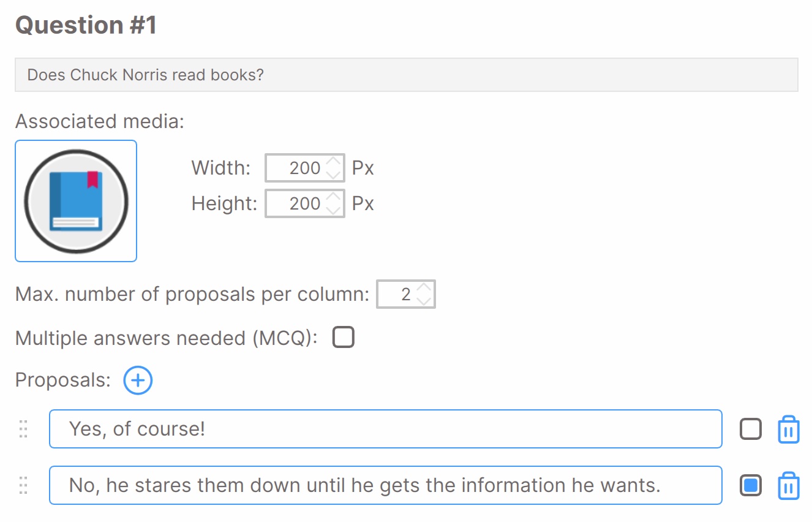Grab drag handle of the second proposal
Viewport: 812px width, 522px height.
[x=24, y=485]
